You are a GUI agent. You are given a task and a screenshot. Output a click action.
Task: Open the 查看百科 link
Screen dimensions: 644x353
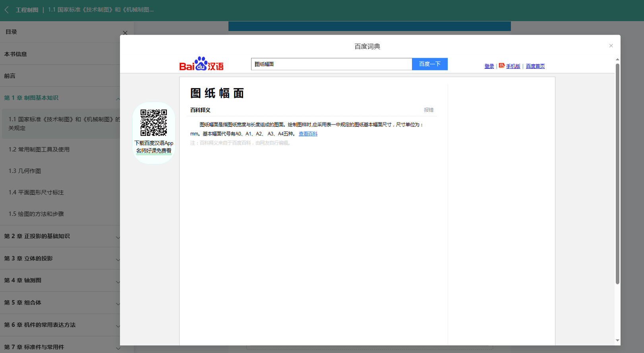click(308, 134)
